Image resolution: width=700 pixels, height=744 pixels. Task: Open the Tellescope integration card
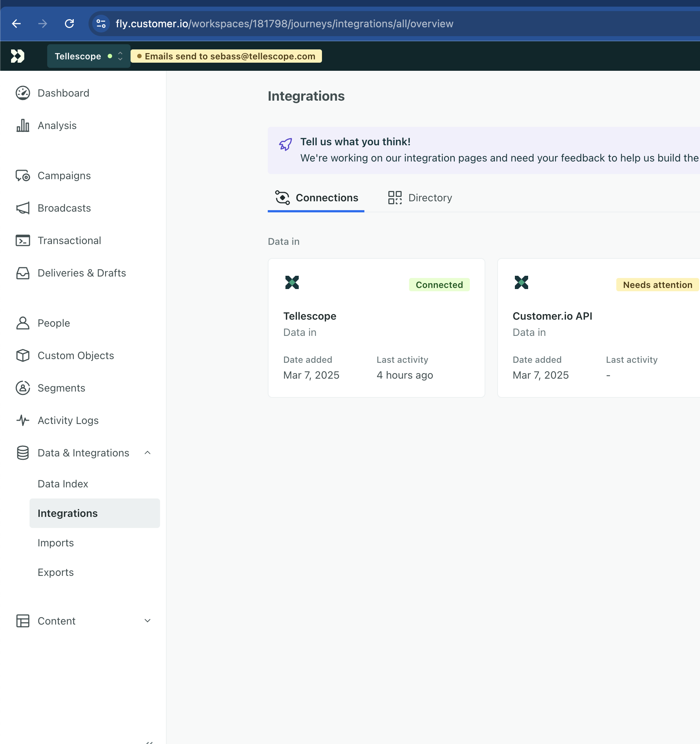[x=376, y=328]
